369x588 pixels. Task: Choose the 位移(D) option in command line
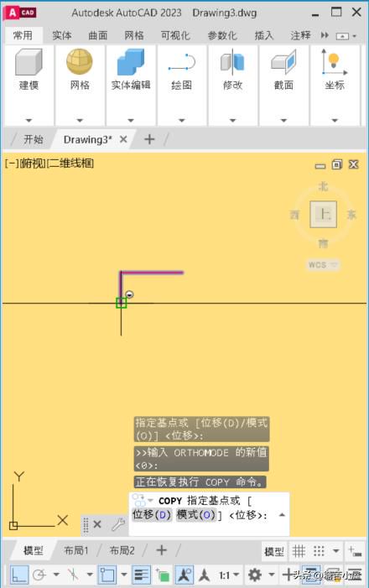pos(152,514)
